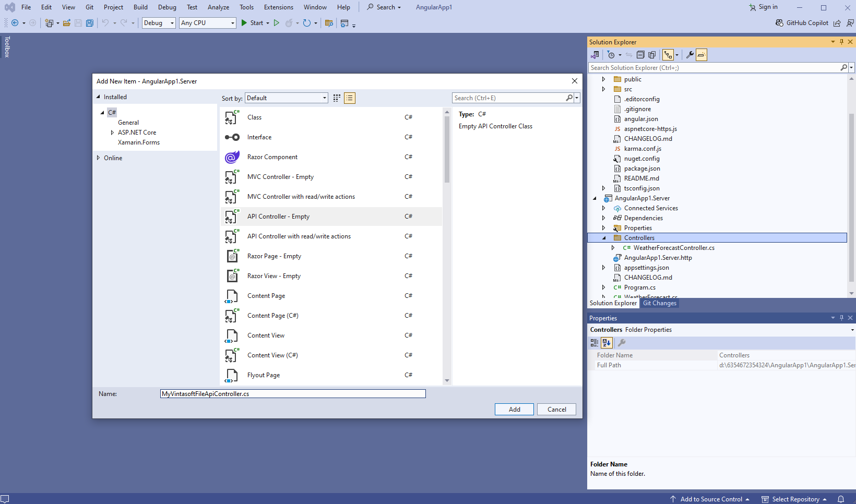Click the Open File folder icon

coord(67,23)
